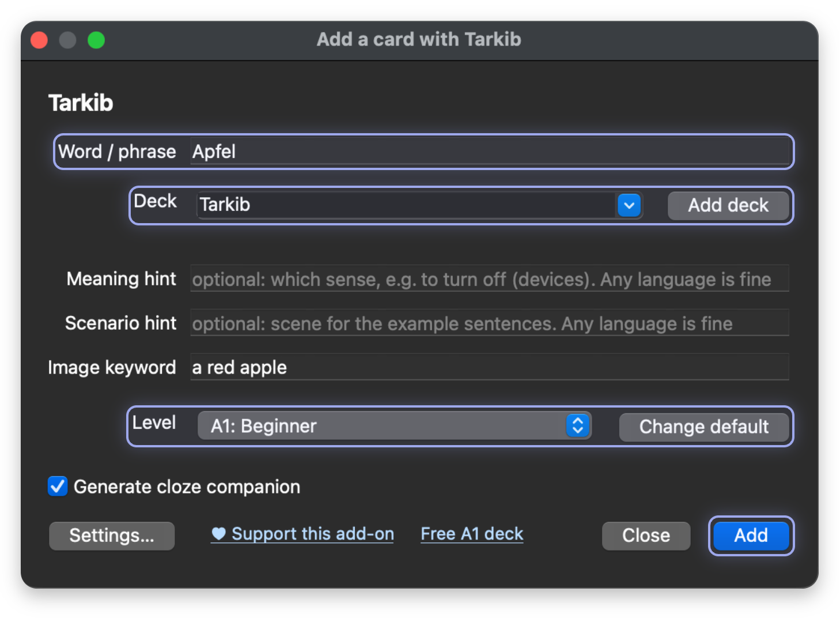
Task: Click the Image keyword field with a red apple
Action: pos(490,367)
